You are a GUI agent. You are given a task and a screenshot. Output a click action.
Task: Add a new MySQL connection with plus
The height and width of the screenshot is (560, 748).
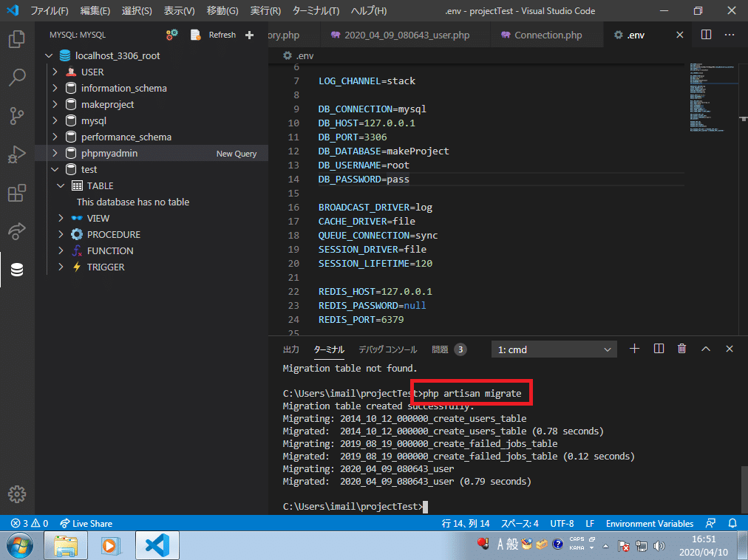coord(250,35)
